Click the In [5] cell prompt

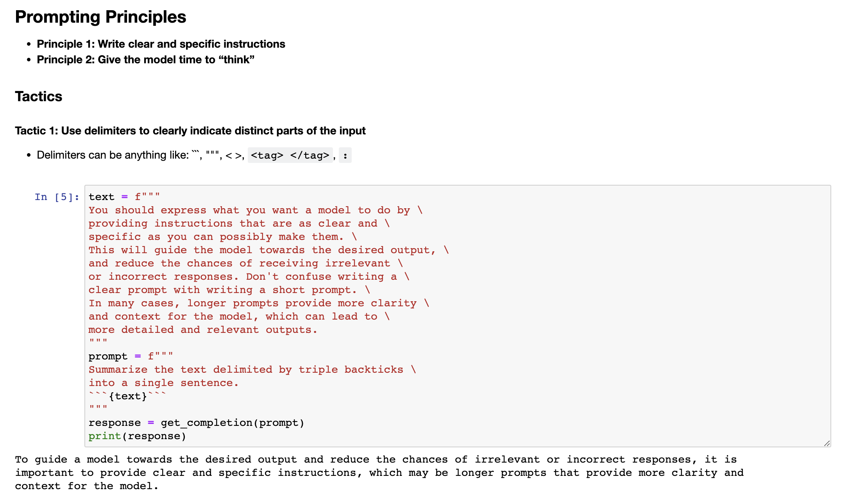tap(57, 197)
